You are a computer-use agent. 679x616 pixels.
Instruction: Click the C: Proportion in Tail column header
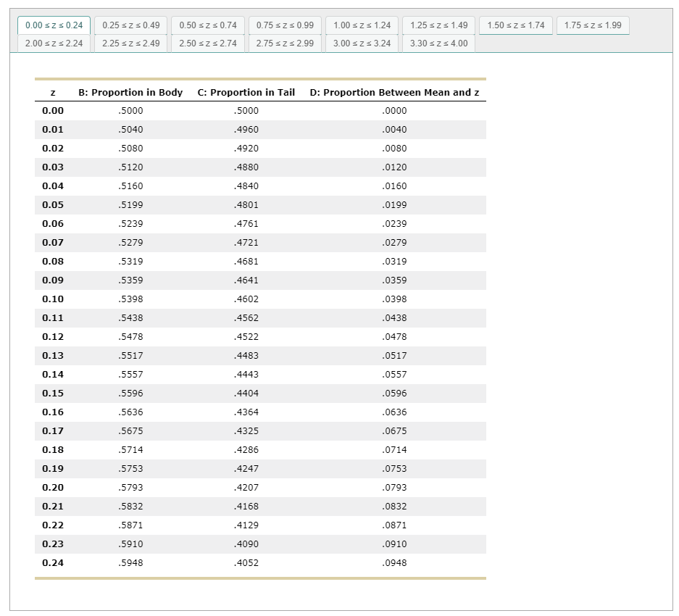[x=246, y=92]
